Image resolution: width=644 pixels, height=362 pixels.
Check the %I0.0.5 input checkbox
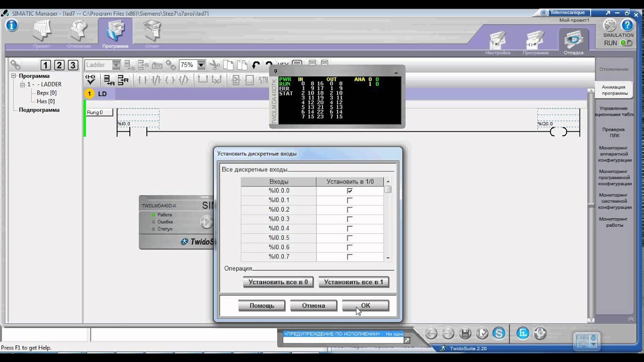click(350, 238)
